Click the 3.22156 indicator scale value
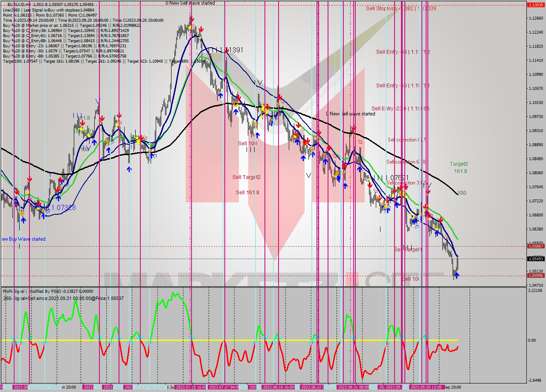Screen dimensions: 546x392 [535, 291]
